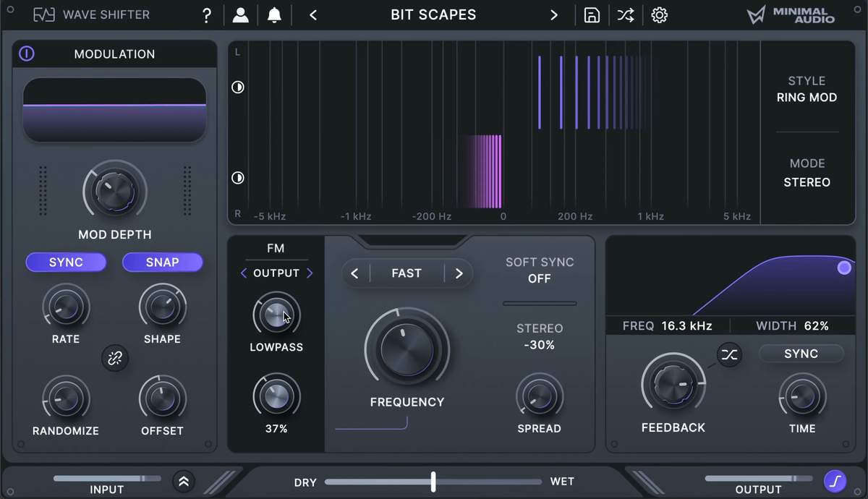The height and width of the screenshot is (499, 868).
Task: Select previous preset with left arrow
Action: [x=313, y=15]
